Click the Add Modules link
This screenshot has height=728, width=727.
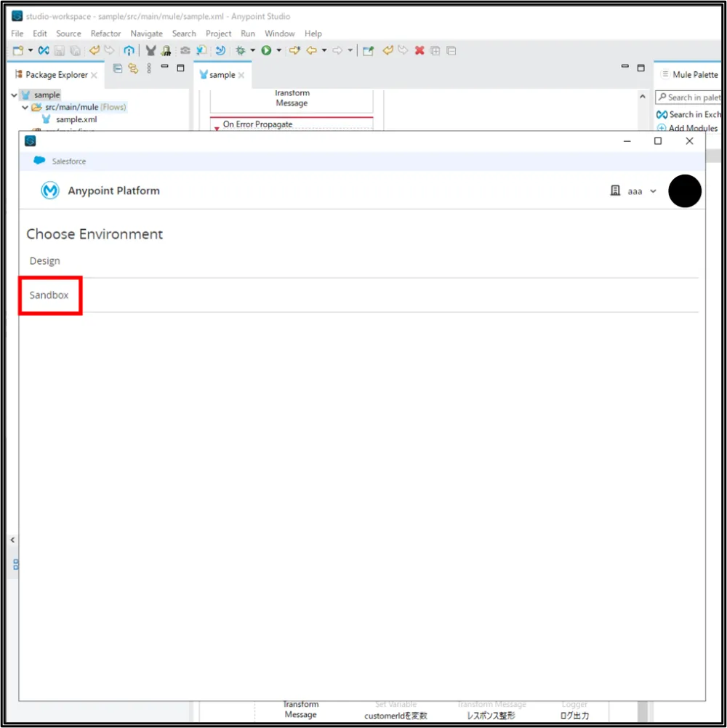click(x=688, y=128)
